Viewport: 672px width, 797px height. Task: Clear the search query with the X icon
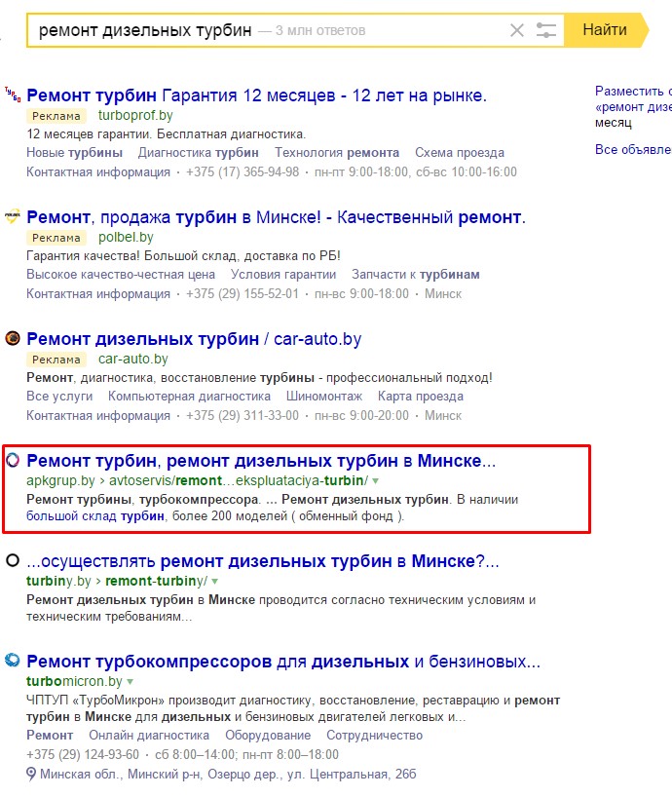pyautogui.click(x=517, y=30)
